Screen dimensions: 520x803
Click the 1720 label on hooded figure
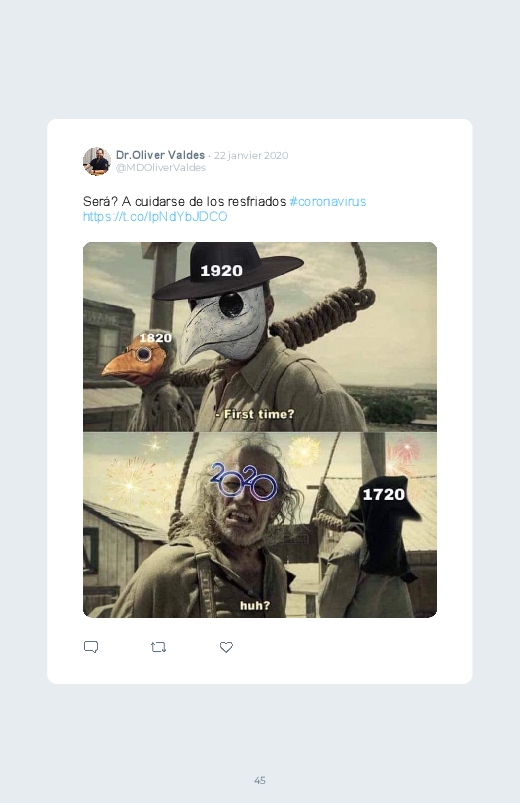pyautogui.click(x=384, y=495)
